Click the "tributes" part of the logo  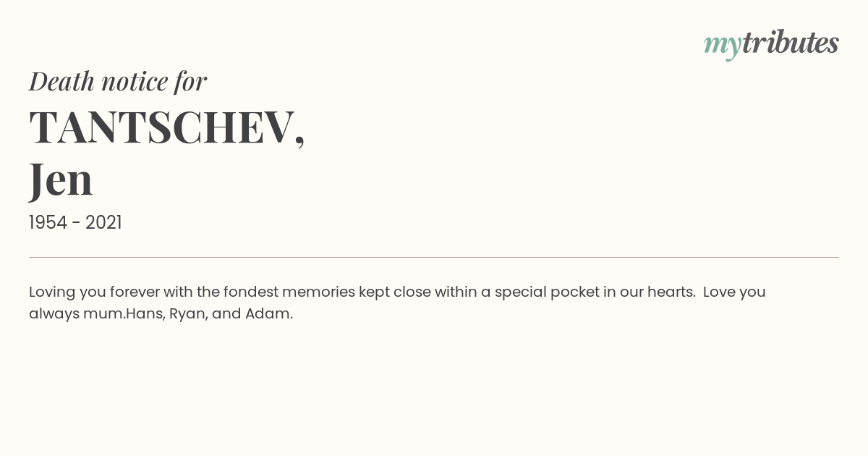coord(791,43)
